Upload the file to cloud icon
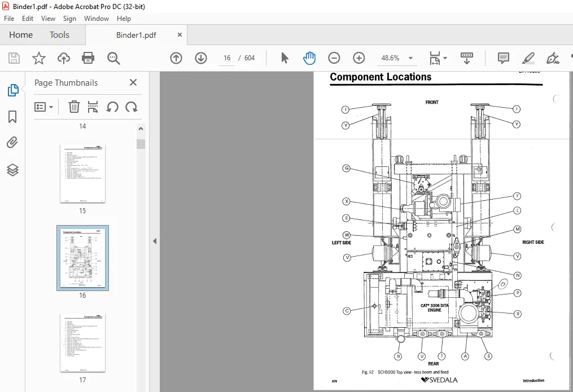Viewport: 573px width, 392px height. (64, 58)
